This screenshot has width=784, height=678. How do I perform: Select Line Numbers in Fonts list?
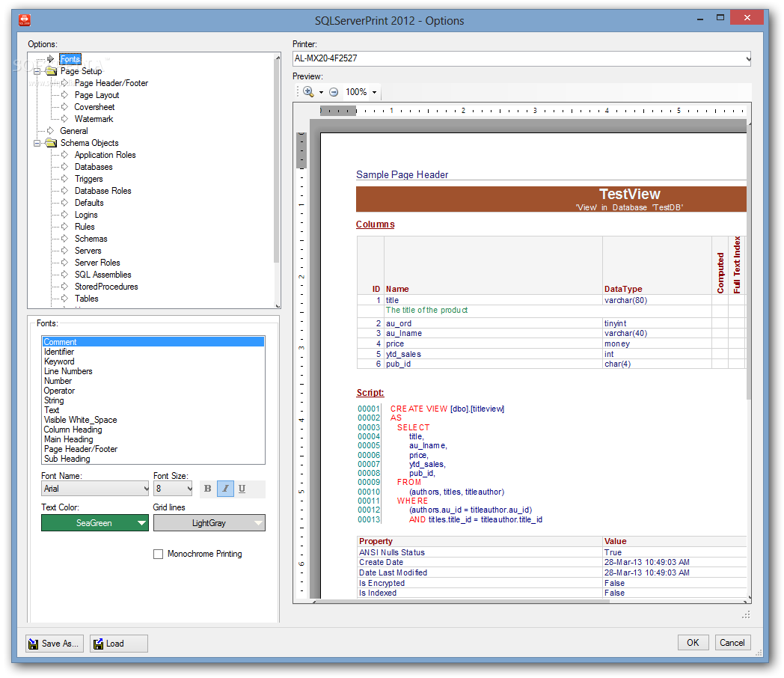(x=153, y=371)
